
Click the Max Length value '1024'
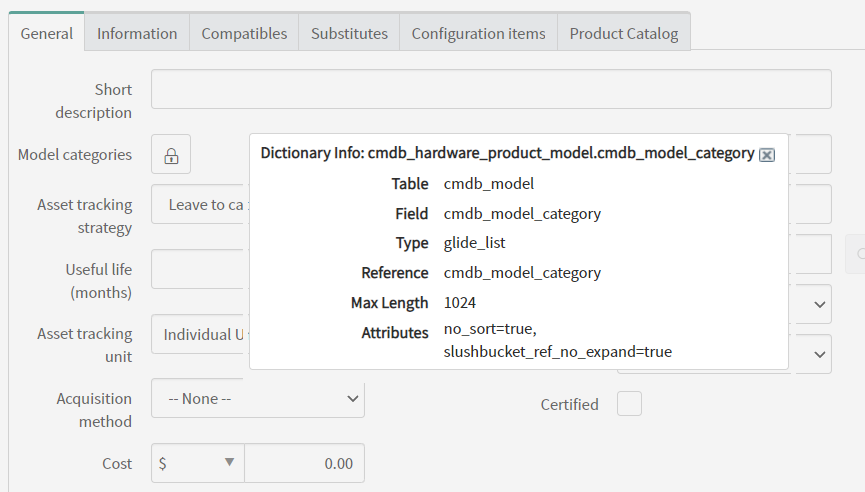pyautogui.click(x=460, y=303)
